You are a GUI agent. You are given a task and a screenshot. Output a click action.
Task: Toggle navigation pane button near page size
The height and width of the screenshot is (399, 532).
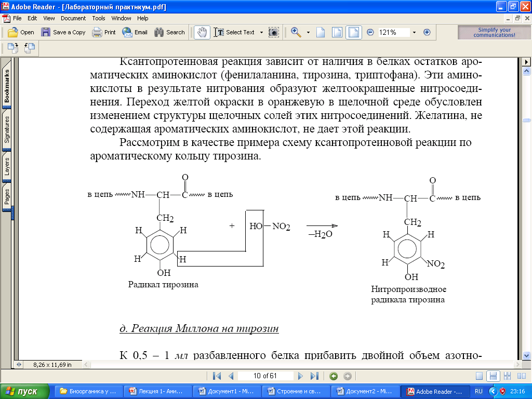[x=19, y=364]
